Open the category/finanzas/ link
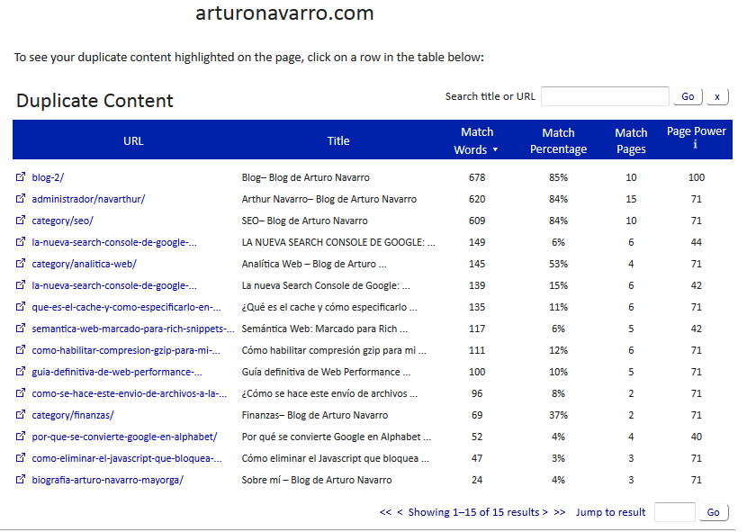 (73, 415)
